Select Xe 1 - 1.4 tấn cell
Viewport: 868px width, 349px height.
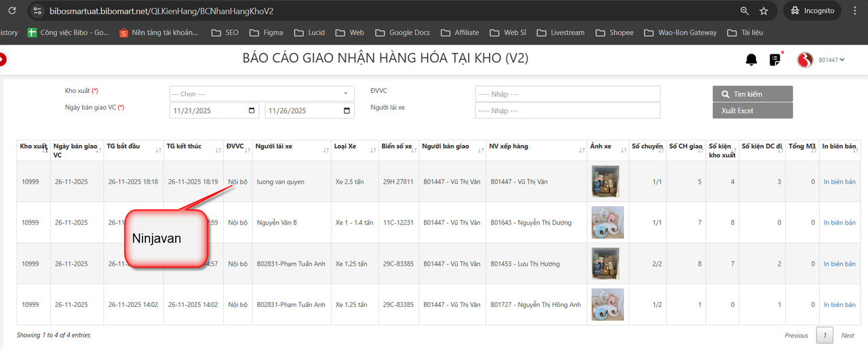pos(355,222)
